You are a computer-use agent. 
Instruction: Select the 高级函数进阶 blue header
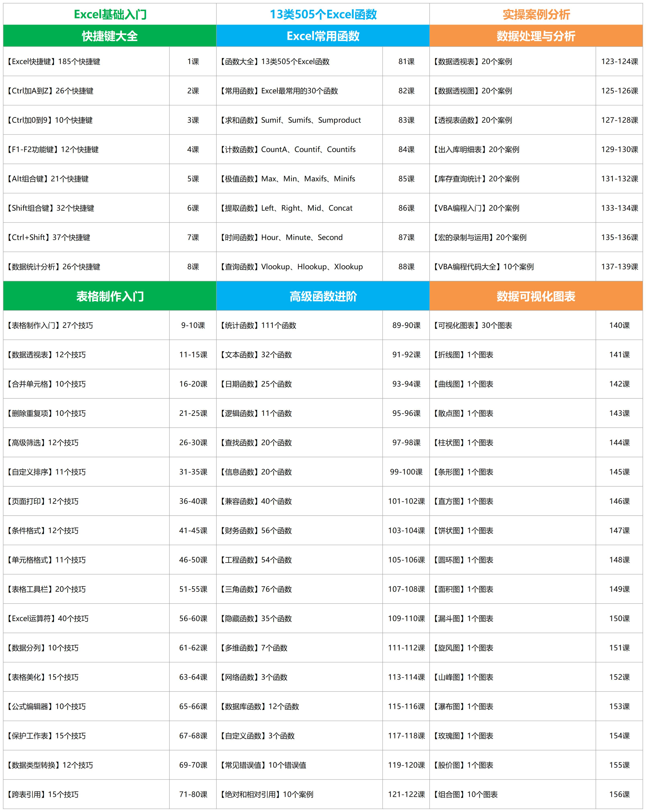coord(323,296)
